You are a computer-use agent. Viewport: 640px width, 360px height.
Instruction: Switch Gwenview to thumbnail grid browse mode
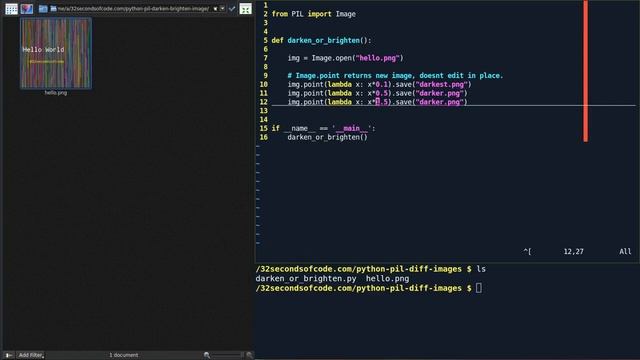(x=11, y=9)
